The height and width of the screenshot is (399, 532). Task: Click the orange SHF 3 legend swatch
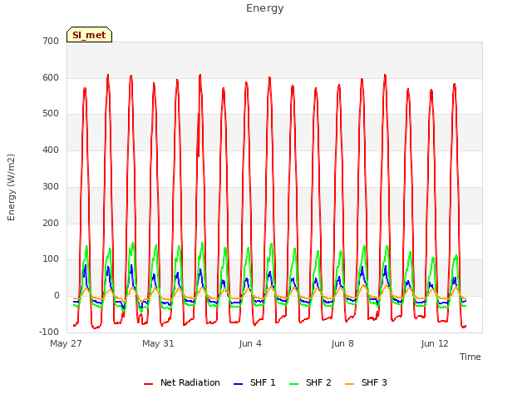pos(349,384)
